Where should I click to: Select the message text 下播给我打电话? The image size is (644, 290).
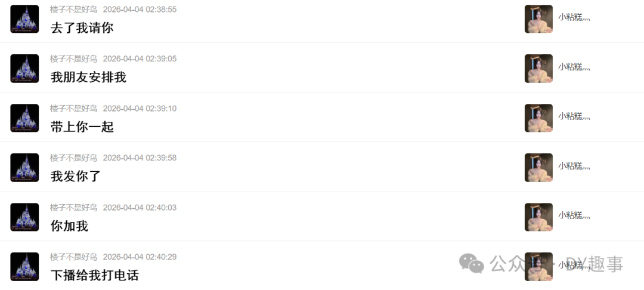tap(94, 275)
